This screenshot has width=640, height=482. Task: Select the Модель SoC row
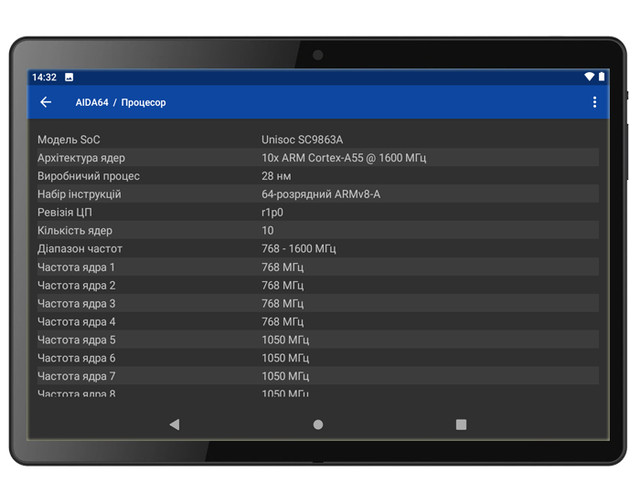(x=318, y=140)
